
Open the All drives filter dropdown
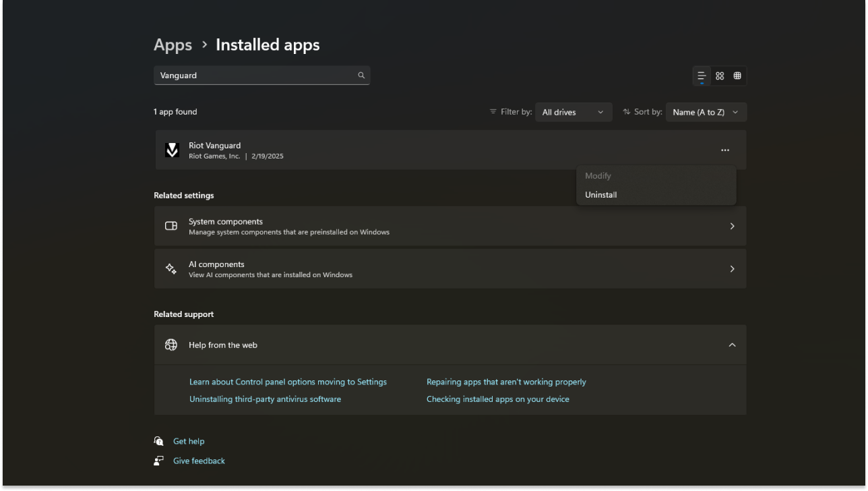pos(573,112)
